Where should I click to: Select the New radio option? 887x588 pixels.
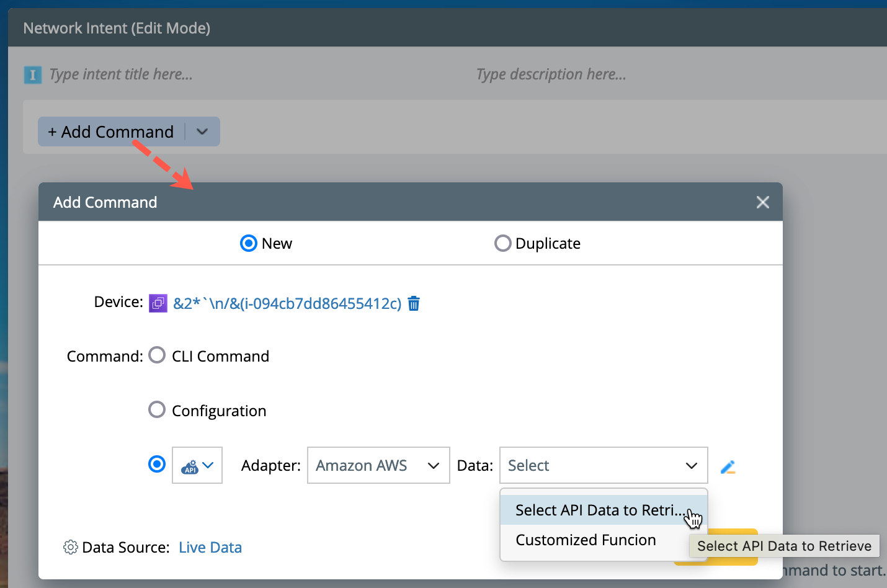249,243
